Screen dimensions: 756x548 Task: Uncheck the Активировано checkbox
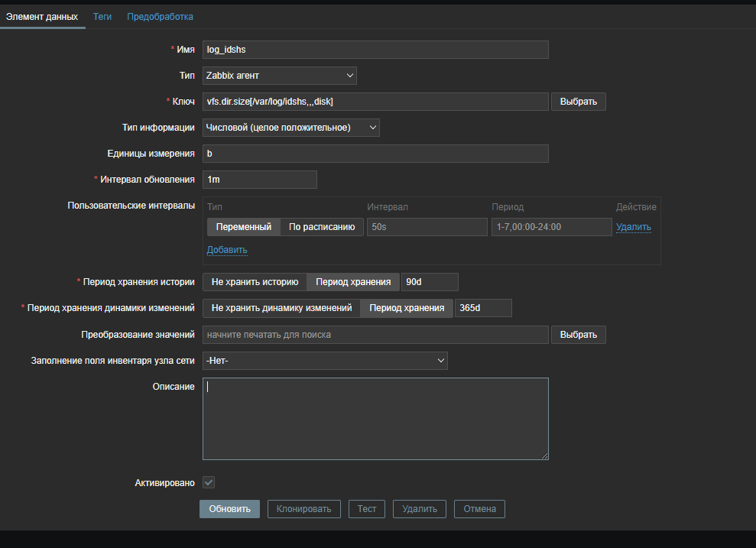(x=209, y=483)
